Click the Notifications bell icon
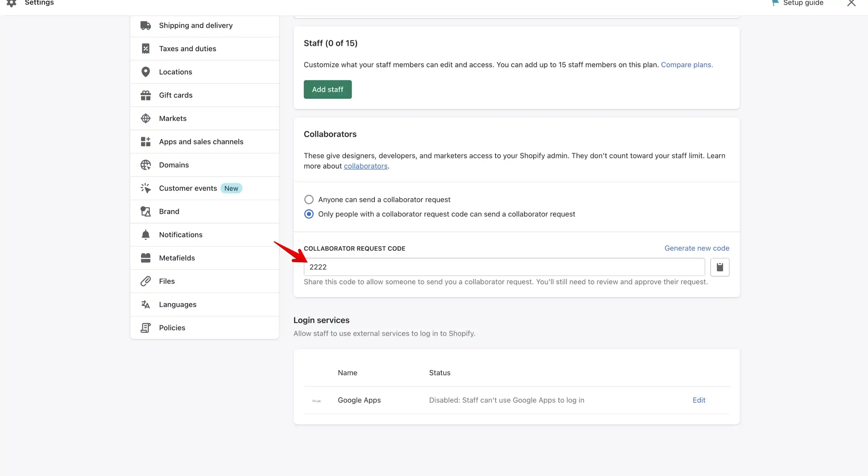This screenshot has height=476, width=868. [146, 235]
